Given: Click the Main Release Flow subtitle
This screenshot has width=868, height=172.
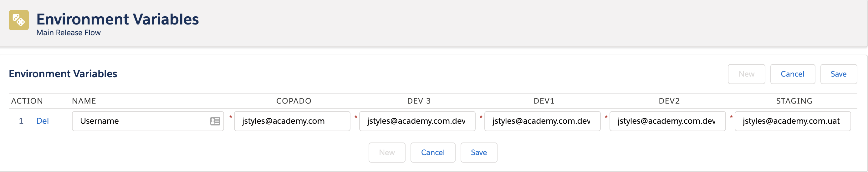Looking at the screenshot, I should pyautogui.click(x=69, y=33).
